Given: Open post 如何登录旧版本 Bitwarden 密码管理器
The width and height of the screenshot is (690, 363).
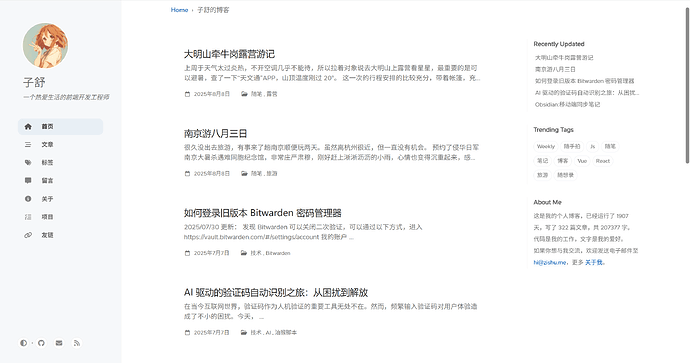Looking at the screenshot, I should 263,213.
